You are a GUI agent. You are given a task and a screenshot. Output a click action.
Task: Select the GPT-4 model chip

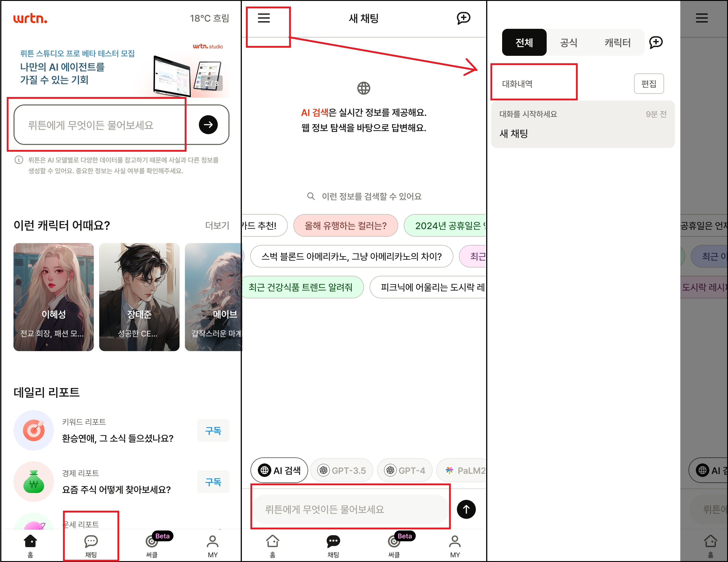click(405, 470)
